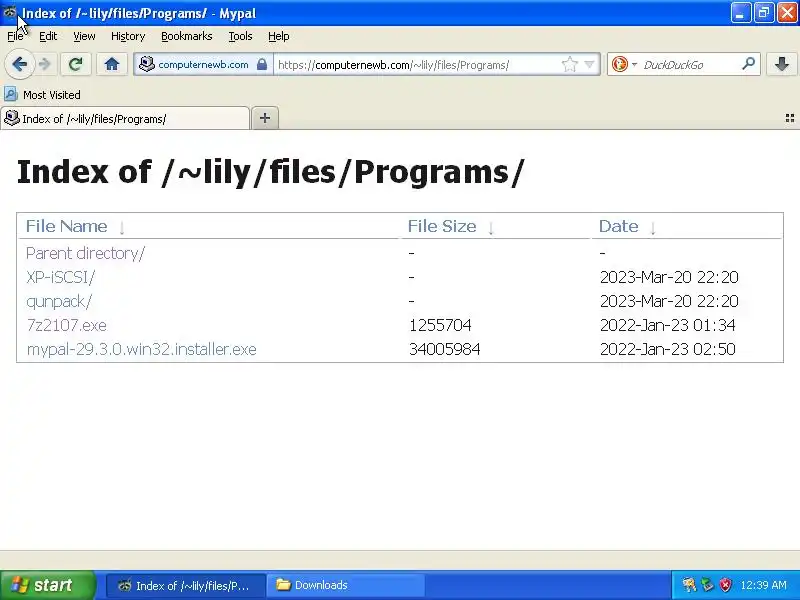
Task: Click the Forward arrow button
Action: 45,64
